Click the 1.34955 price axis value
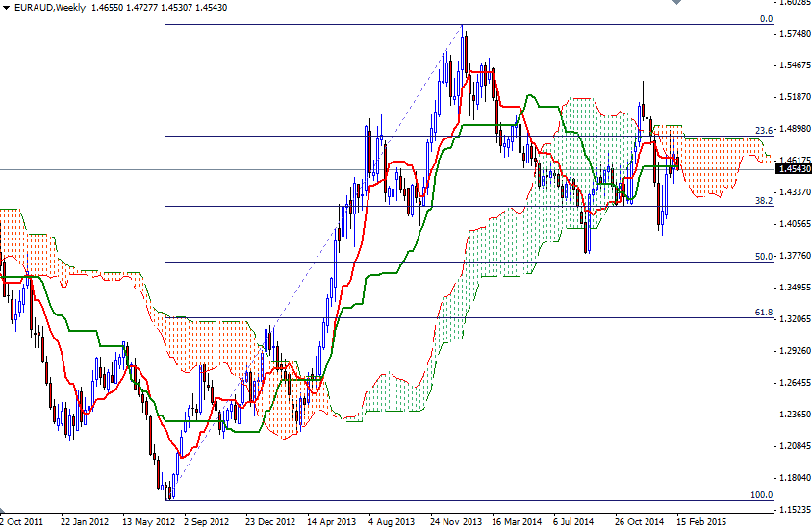This screenshot has height=528, width=812. click(795, 288)
